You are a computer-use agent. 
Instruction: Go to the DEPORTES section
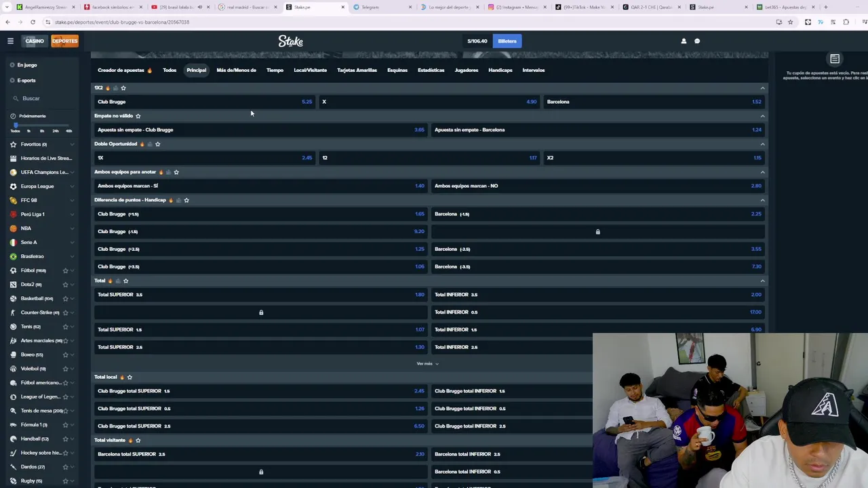[x=65, y=41]
